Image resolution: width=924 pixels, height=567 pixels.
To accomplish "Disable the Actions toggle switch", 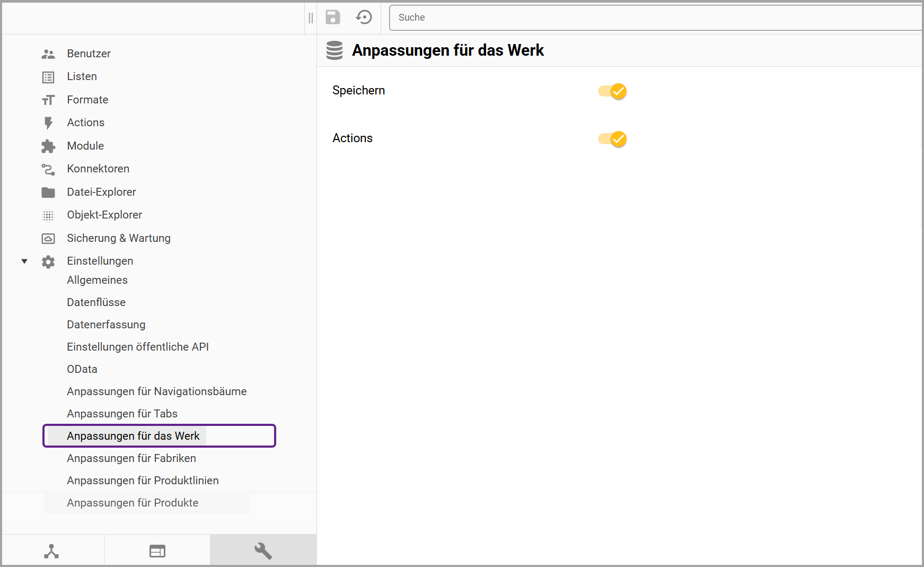I will tap(612, 139).
